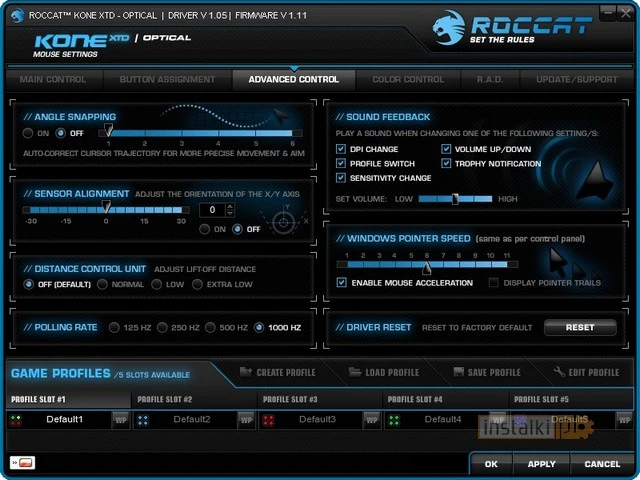Click the Angle Snapping level slider handle
The height and width of the screenshot is (480, 640).
[108, 130]
